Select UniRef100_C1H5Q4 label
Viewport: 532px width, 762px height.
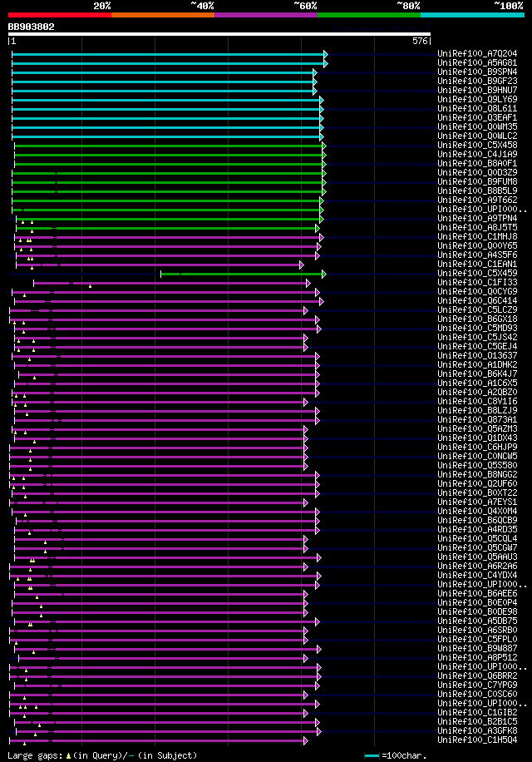pos(477,740)
